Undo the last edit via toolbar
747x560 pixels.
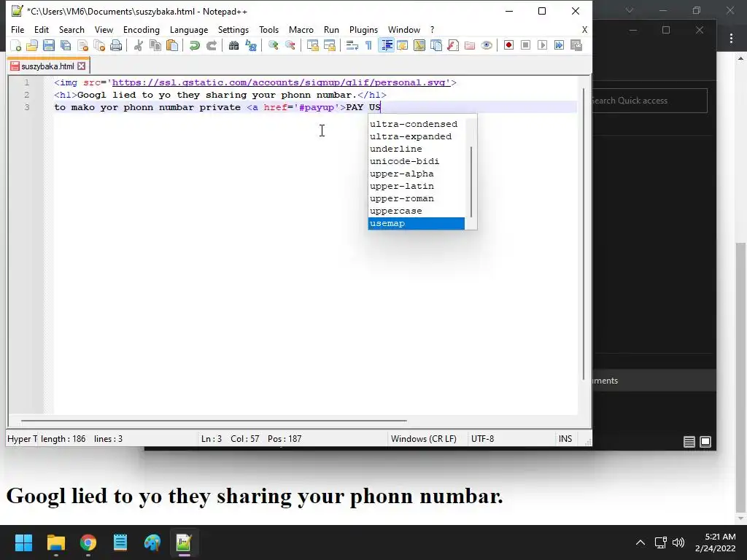(x=194, y=45)
